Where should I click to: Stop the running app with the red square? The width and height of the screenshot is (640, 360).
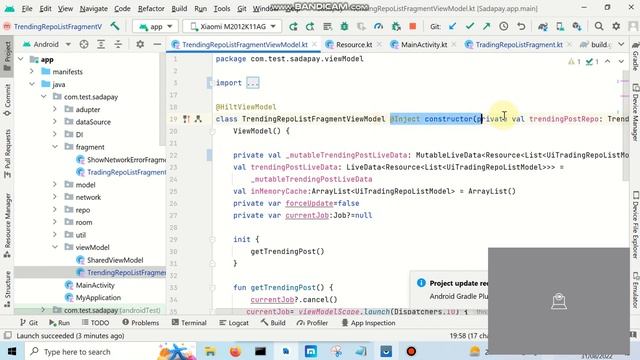(x=413, y=27)
